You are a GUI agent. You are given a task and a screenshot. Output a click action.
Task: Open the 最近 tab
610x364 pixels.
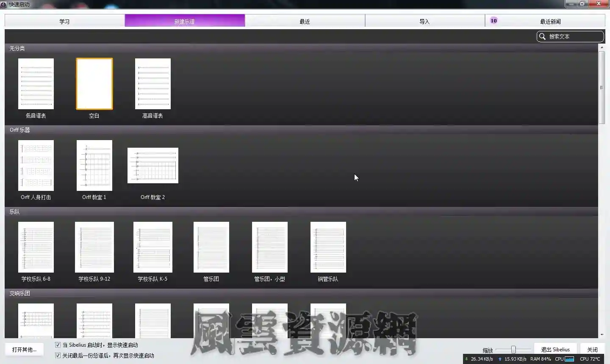pos(305,21)
